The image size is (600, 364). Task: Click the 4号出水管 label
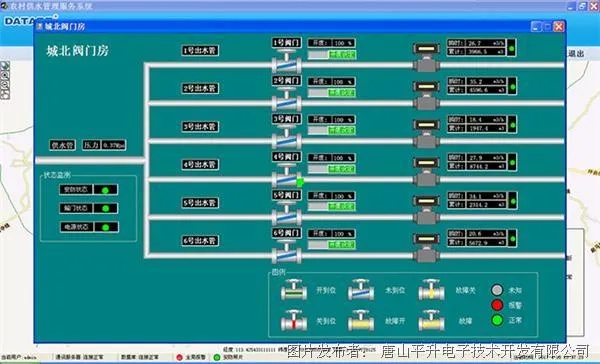tap(200, 165)
